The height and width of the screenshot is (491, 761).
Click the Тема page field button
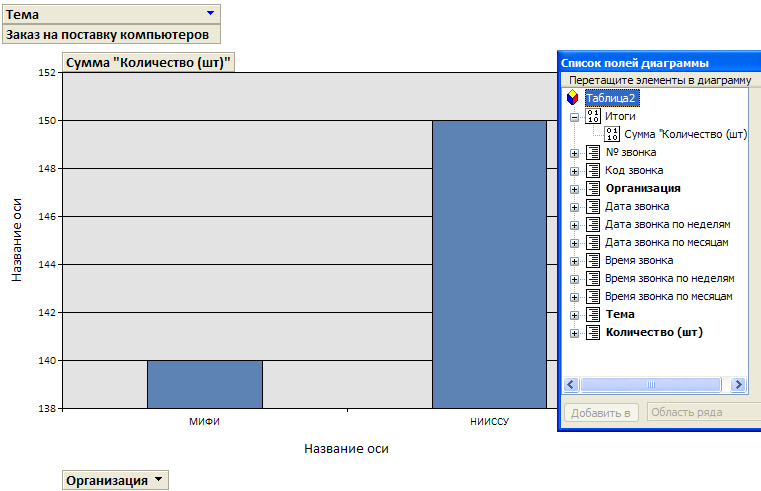click(111, 14)
